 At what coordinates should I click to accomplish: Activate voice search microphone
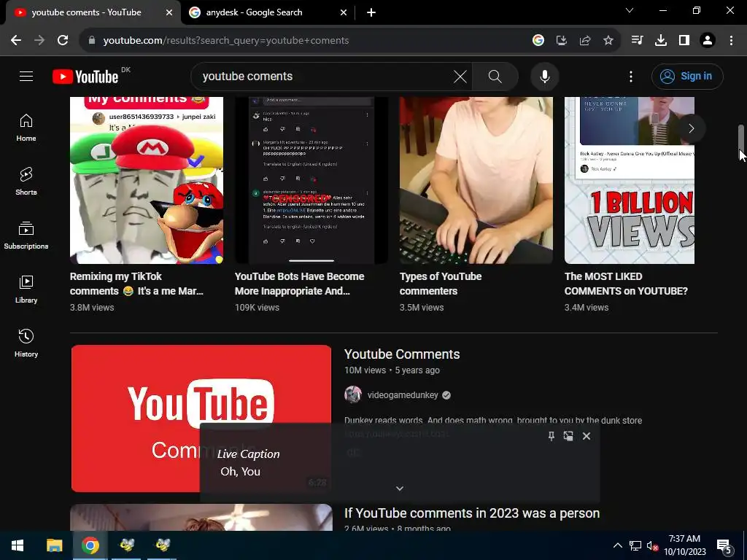pos(544,76)
